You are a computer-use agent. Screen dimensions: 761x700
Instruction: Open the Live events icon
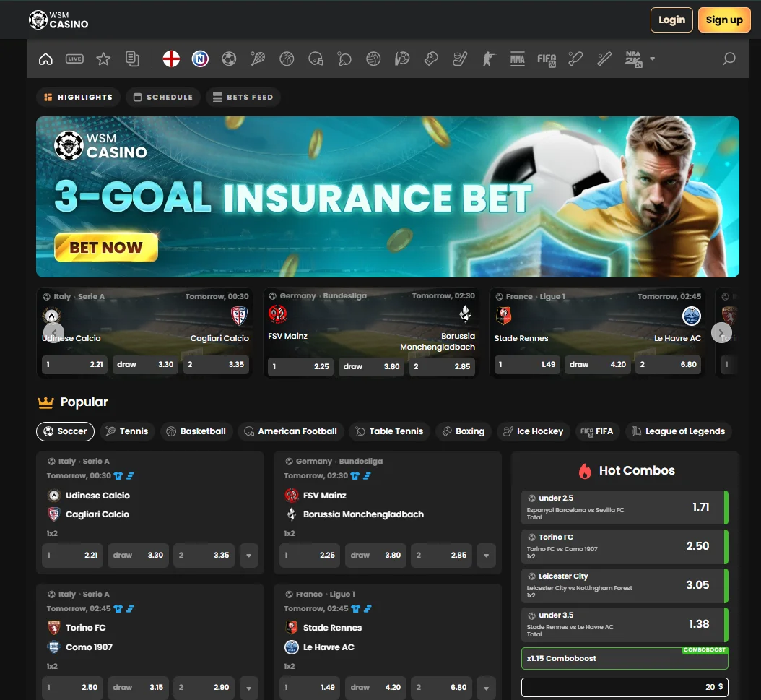point(74,59)
